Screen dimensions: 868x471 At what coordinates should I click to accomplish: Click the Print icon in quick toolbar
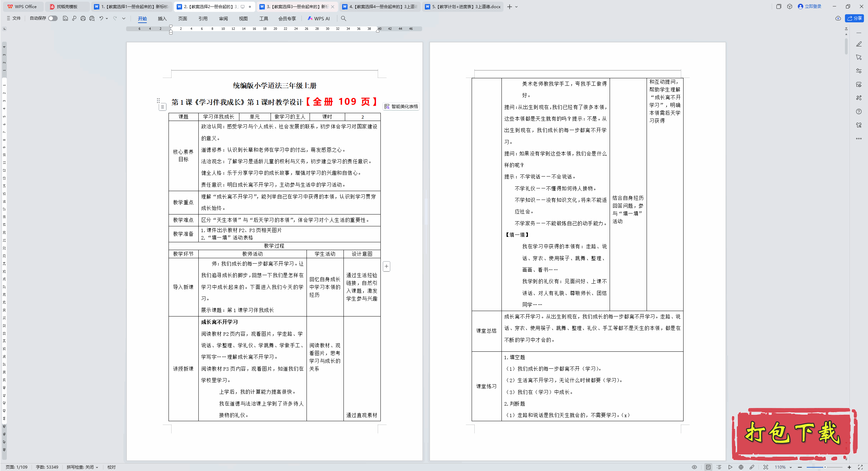[x=83, y=18]
